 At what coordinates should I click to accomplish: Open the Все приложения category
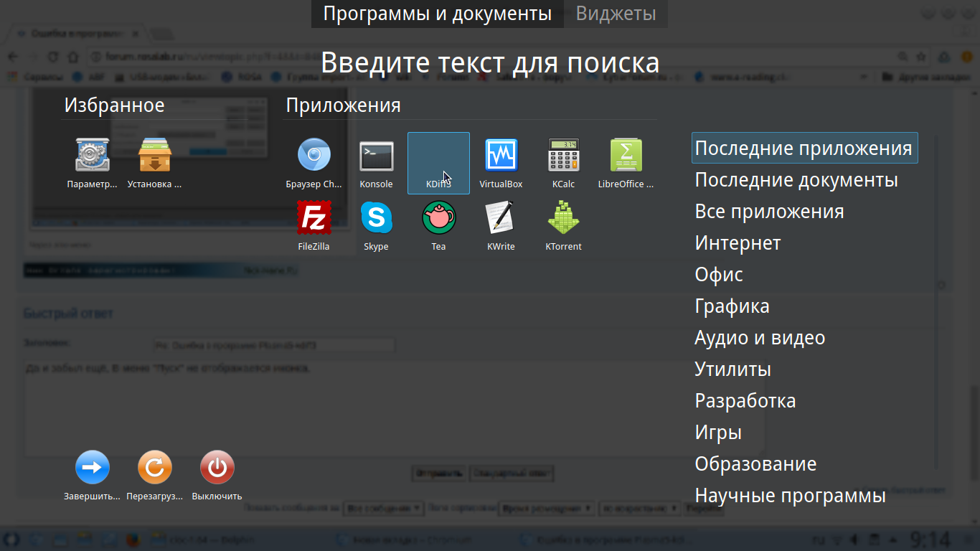[x=769, y=211]
